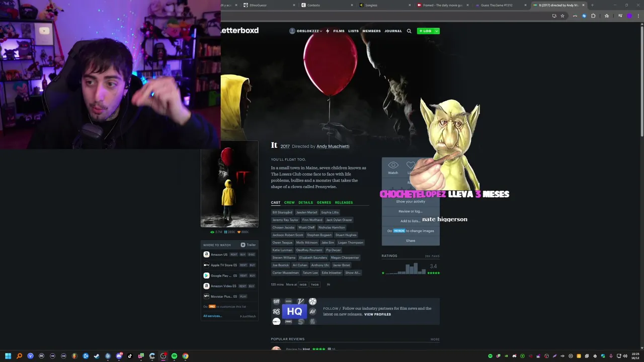This screenshot has height=362, width=644.
Task: Click the 3.4 average rating value
Action: (433, 266)
